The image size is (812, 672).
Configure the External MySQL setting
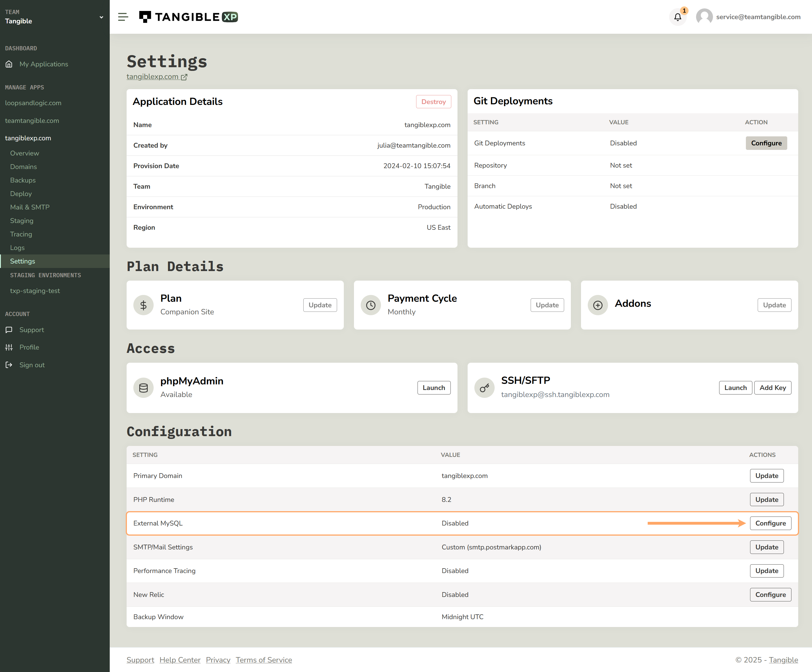[770, 523]
